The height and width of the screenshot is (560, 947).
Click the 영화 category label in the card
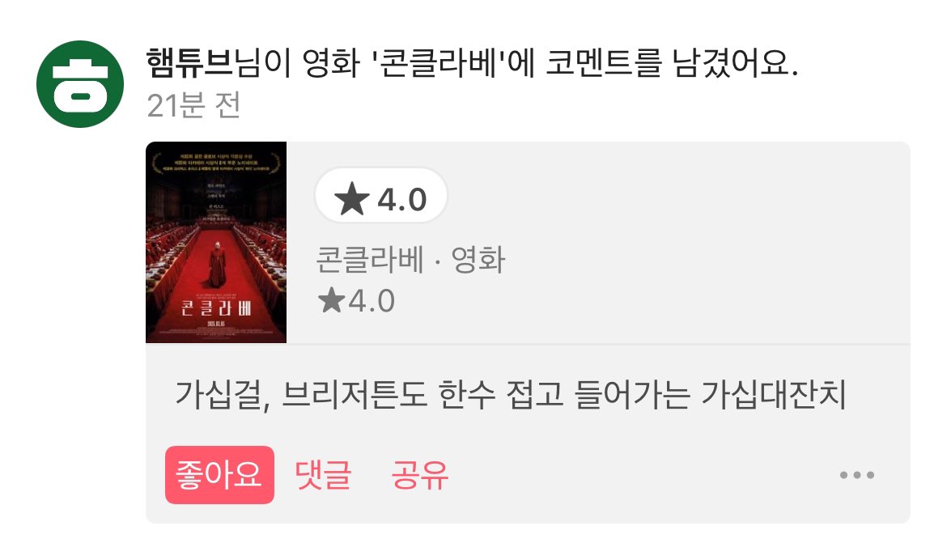(478, 260)
